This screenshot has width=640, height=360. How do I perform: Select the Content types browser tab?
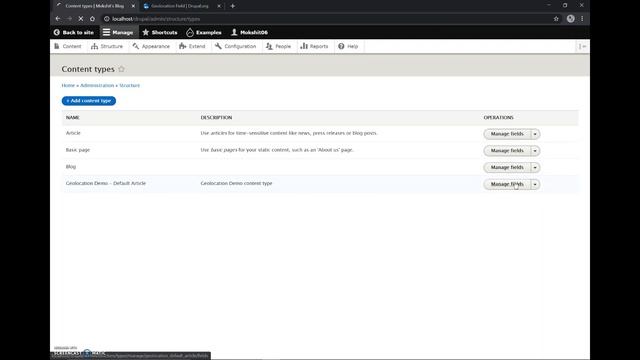(x=95, y=6)
